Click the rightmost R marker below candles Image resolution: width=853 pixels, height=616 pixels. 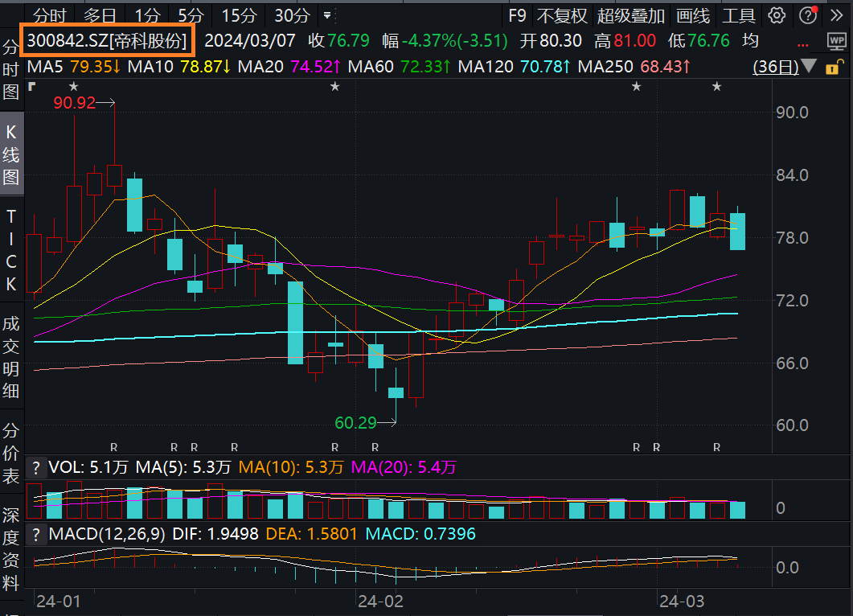tap(716, 447)
